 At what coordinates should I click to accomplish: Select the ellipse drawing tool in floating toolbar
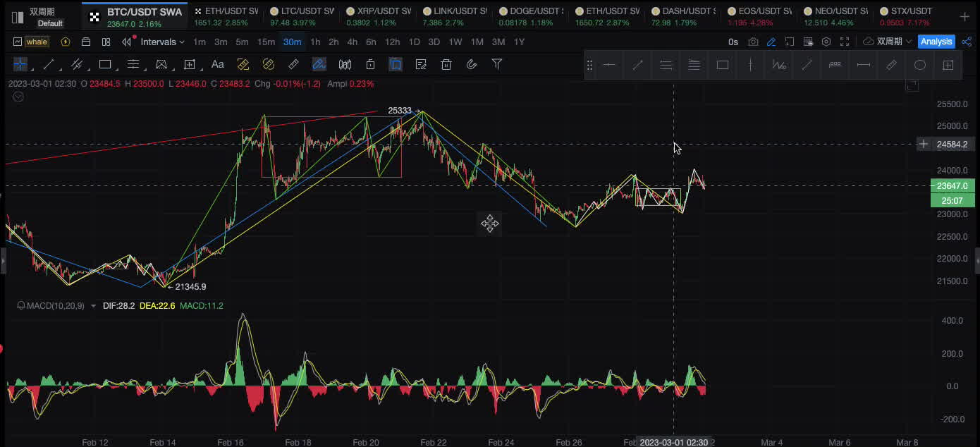pos(919,65)
